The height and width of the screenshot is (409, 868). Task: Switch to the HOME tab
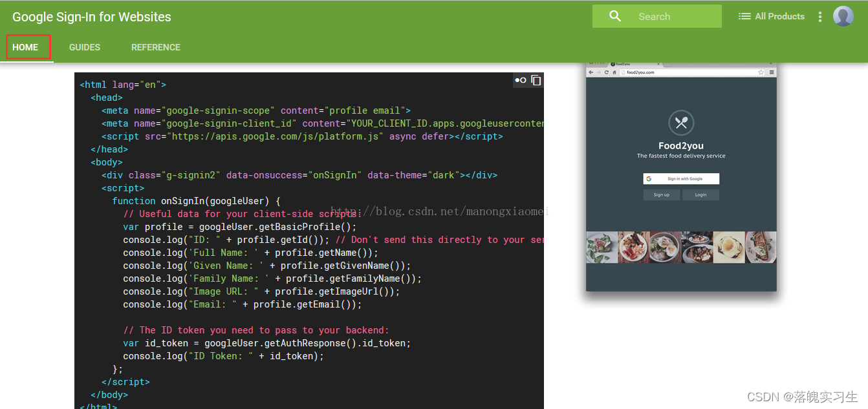[x=25, y=47]
